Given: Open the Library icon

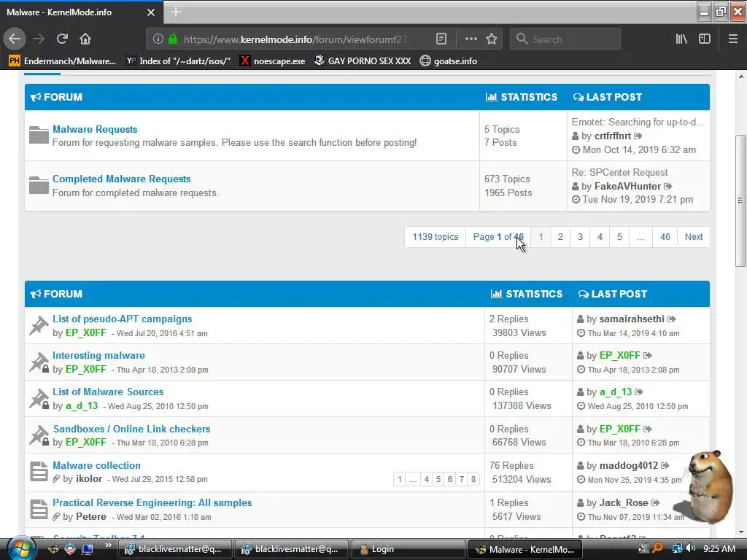Looking at the screenshot, I should click(682, 39).
